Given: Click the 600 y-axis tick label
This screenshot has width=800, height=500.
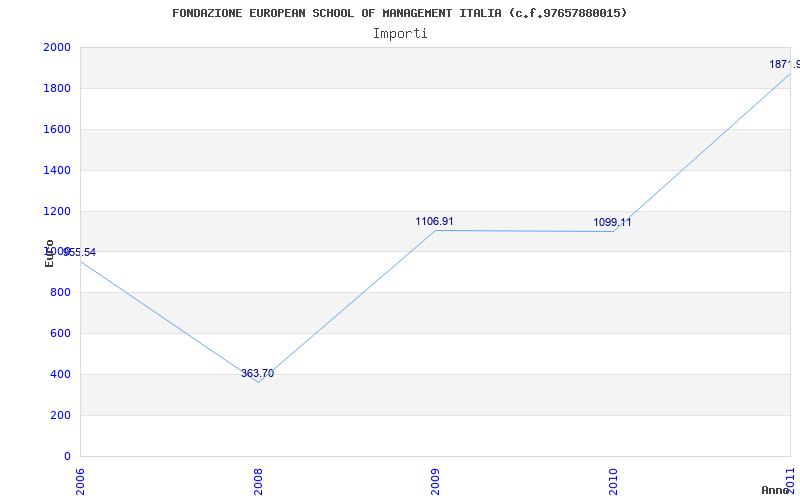Looking at the screenshot, I should tap(60, 333).
